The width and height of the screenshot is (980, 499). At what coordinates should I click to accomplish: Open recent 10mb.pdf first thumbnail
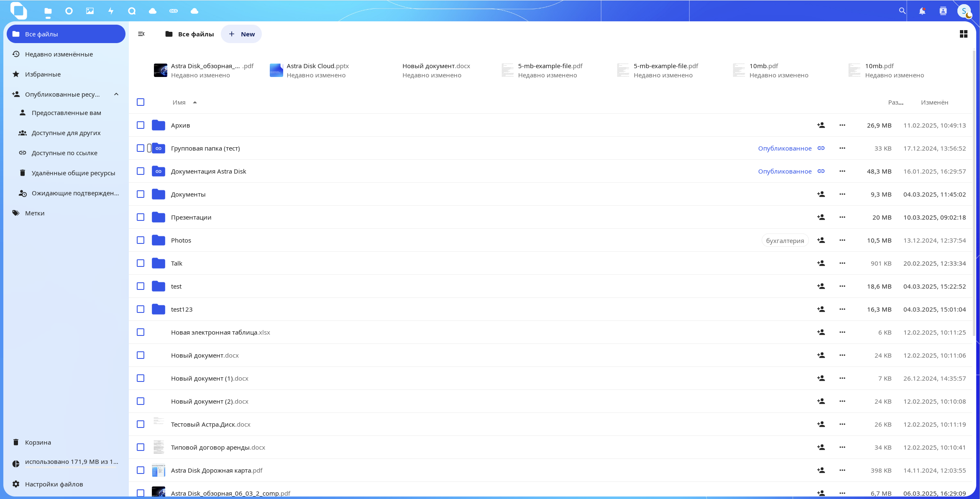(x=739, y=70)
